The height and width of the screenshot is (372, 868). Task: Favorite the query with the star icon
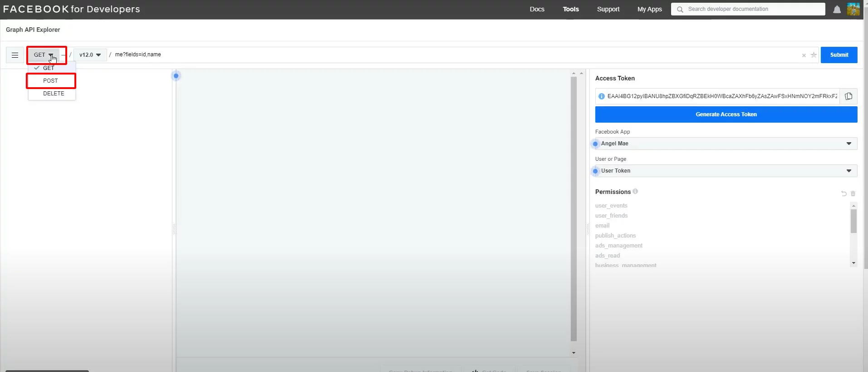tap(814, 55)
